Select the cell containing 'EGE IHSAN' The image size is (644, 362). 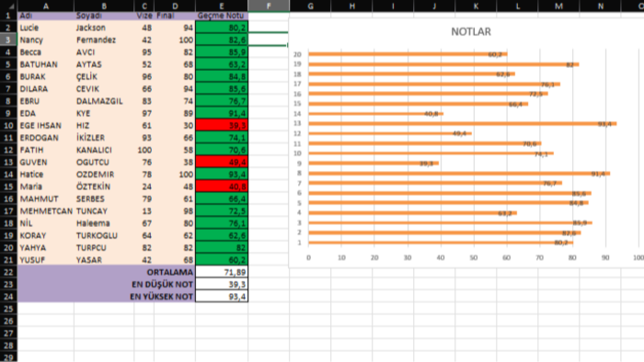[x=46, y=126]
